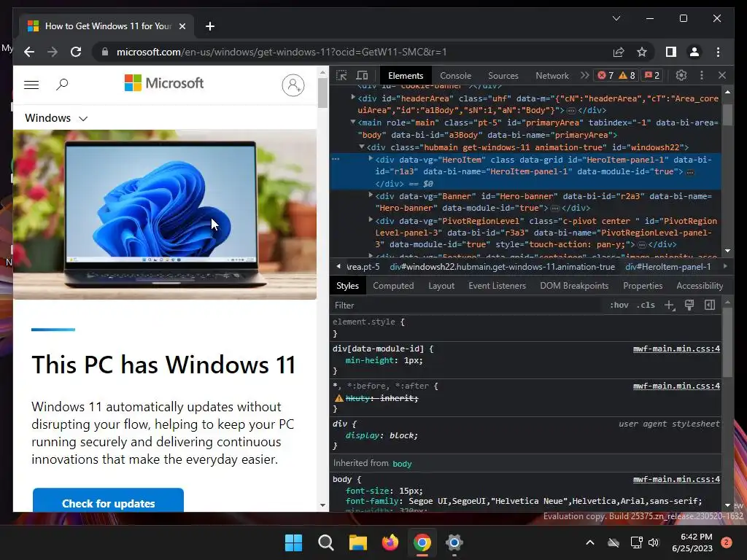The image size is (747, 560).
Task: Select the inspect element picker icon
Action: click(x=341, y=75)
